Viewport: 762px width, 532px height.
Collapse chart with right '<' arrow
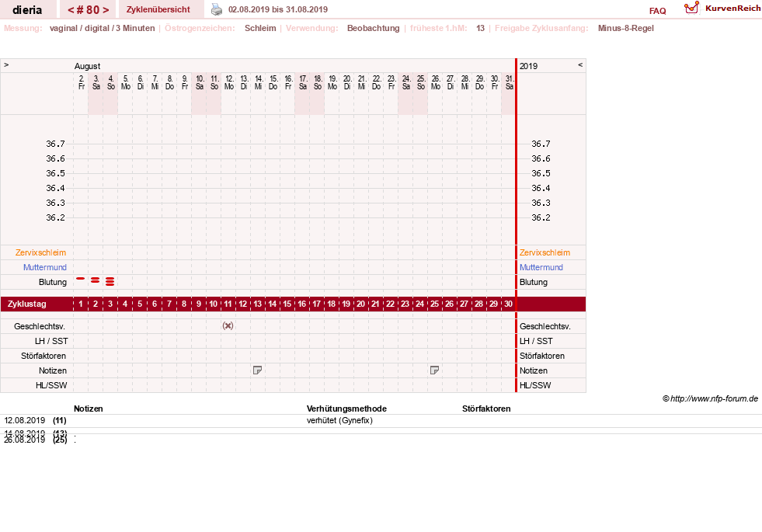pyautogui.click(x=579, y=64)
